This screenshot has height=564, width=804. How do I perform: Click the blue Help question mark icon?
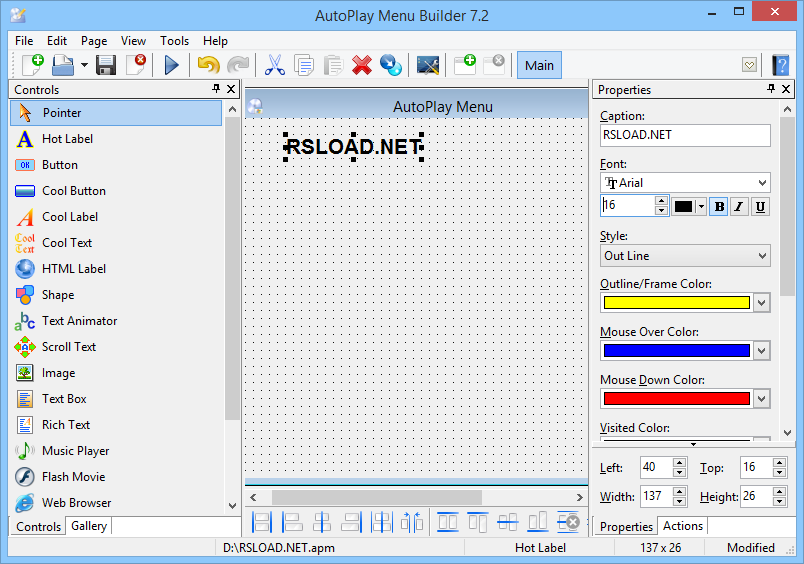click(781, 65)
